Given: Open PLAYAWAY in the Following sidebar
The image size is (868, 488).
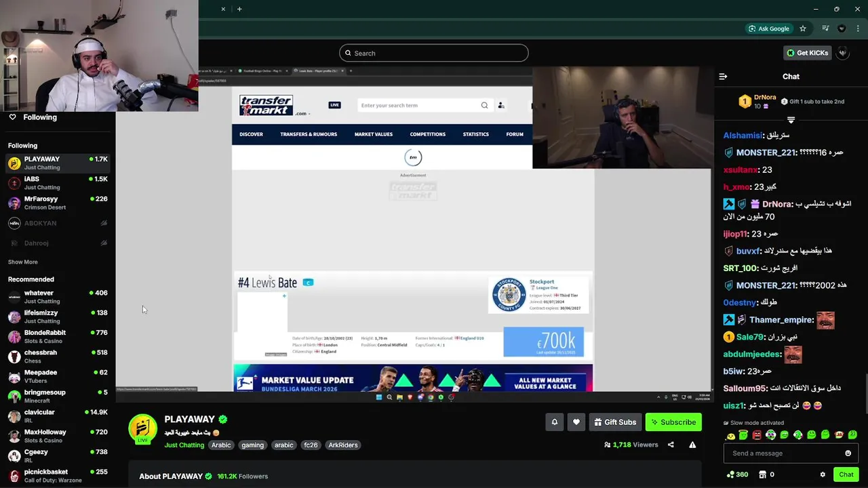Looking at the screenshot, I should click(58, 163).
